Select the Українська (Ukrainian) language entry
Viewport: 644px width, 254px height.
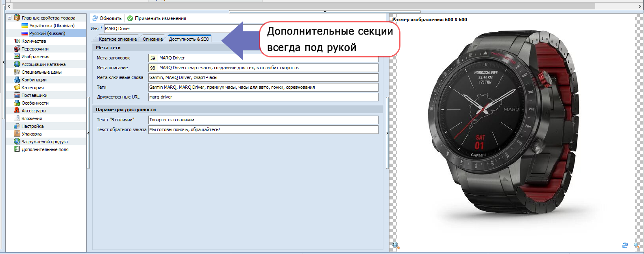52,26
